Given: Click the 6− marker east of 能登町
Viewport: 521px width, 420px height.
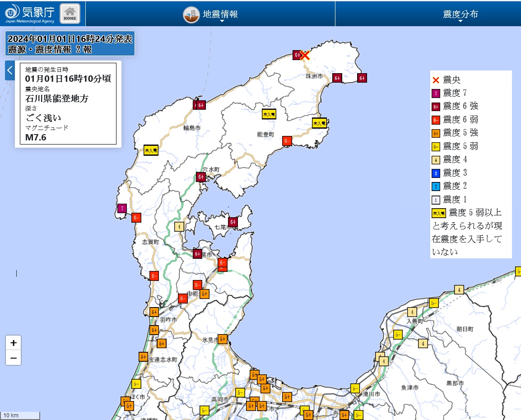Looking at the screenshot, I should 287,141.
